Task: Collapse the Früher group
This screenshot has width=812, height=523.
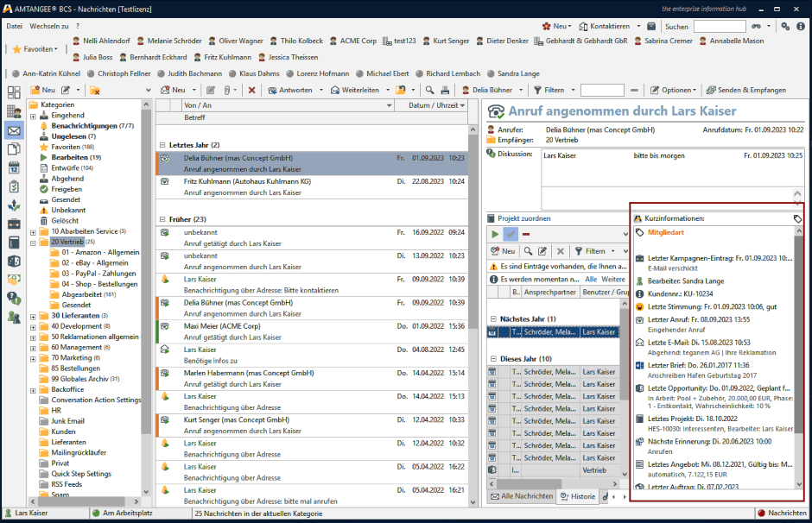Action: click(162, 219)
